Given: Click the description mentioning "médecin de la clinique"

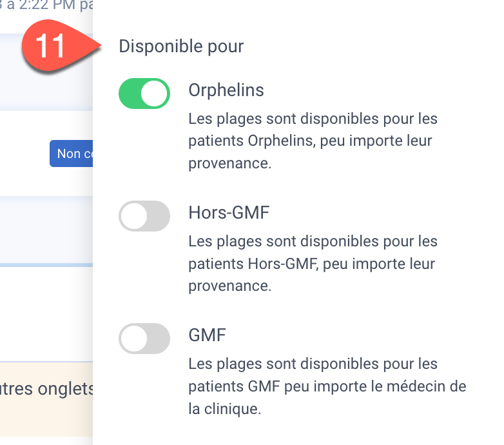Looking at the screenshot, I should coord(327,386).
